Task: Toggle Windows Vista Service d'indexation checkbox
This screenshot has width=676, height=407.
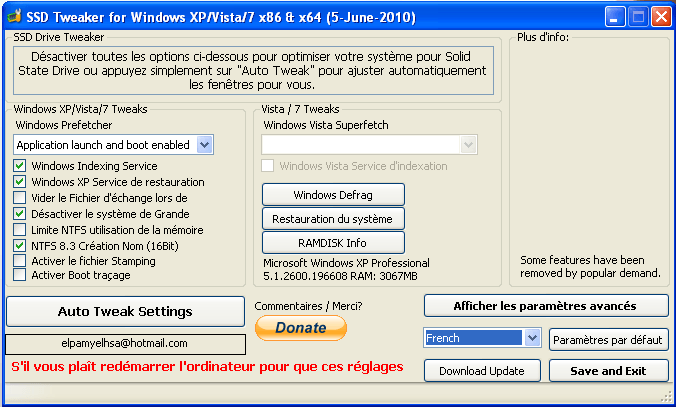Action: [x=267, y=166]
